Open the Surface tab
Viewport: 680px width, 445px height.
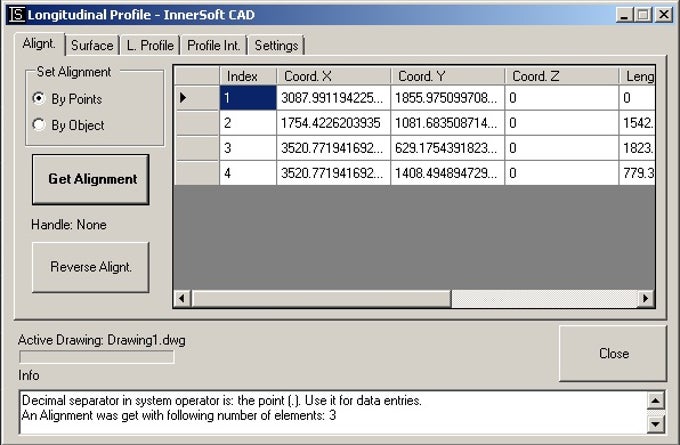(92, 46)
